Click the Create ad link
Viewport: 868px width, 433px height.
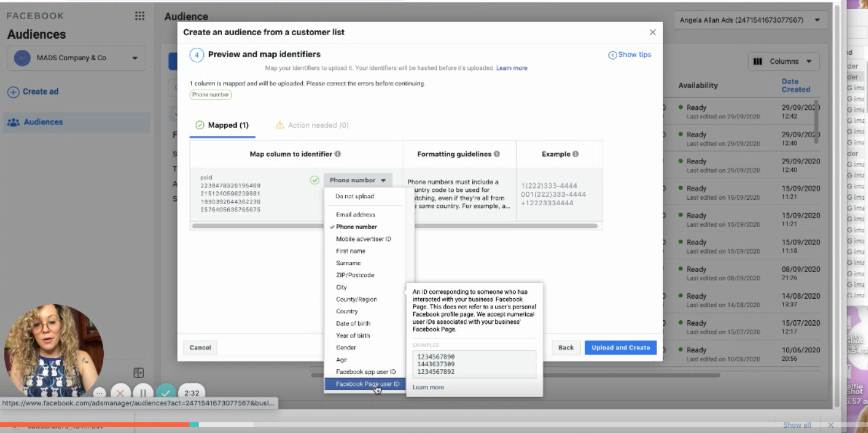[41, 92]
